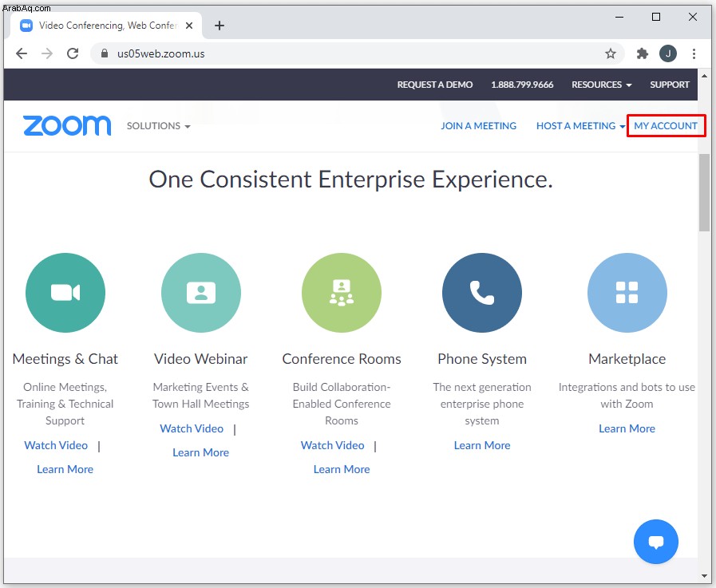The height and width of the screenshot is (588, 716).
Task: Click the browser forward arrow
Action: pos(47,53)
